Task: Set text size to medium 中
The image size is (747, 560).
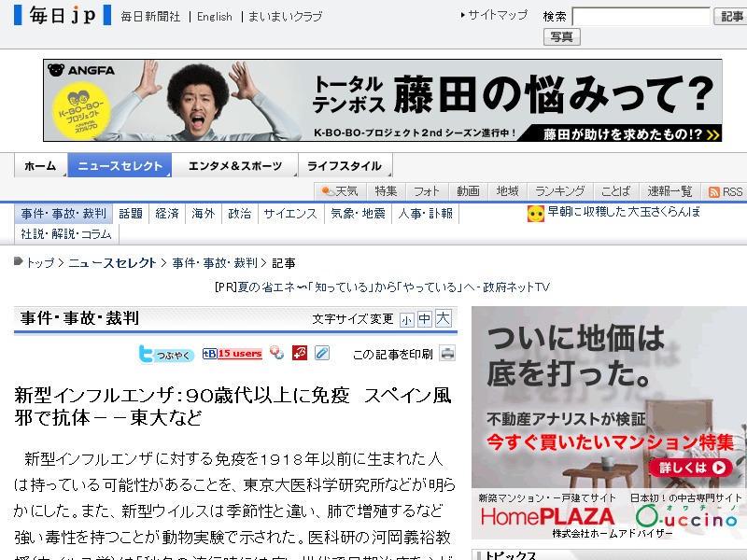Action: click(425, 318)
